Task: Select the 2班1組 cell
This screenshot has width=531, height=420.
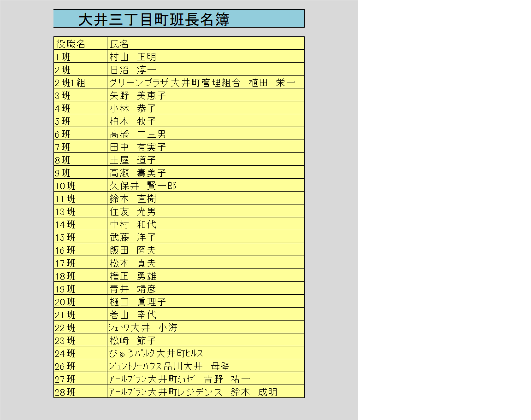Action: 80,83
